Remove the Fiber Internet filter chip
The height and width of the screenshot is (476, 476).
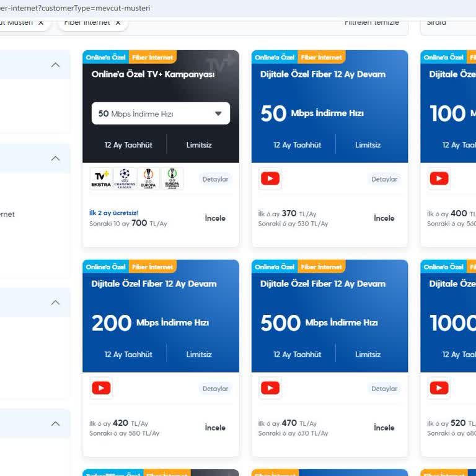pos(118,22)
